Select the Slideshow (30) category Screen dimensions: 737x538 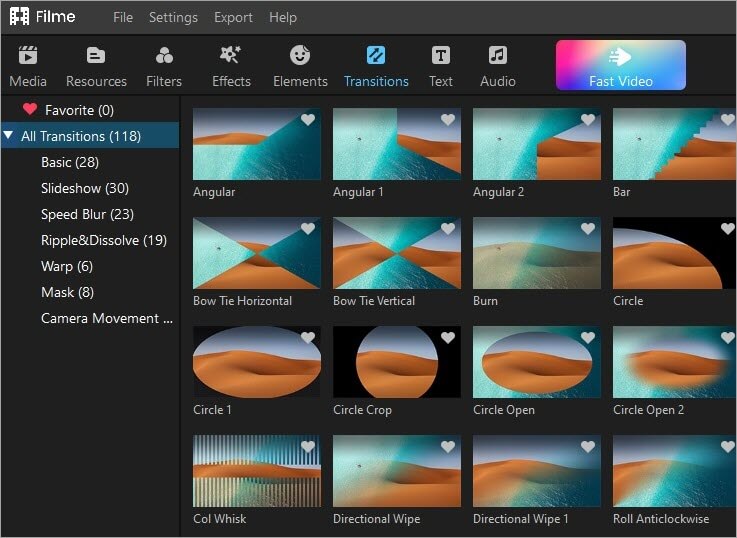84,188
